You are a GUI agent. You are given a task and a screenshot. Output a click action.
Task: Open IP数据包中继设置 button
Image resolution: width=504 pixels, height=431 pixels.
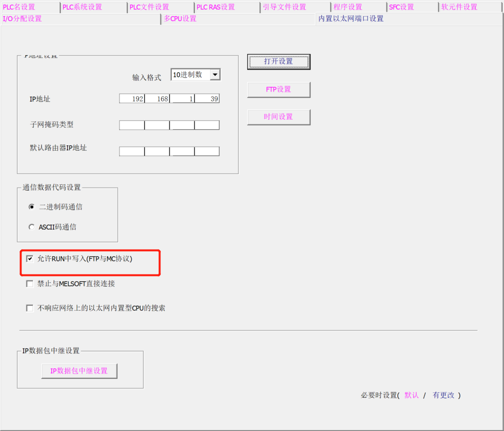click(x=79, y=371)
